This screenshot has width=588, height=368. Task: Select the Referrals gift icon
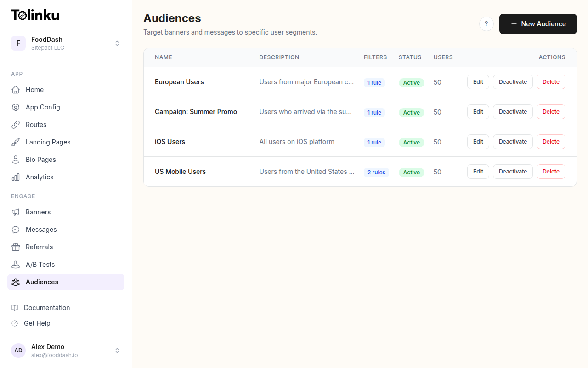(15, 247)
